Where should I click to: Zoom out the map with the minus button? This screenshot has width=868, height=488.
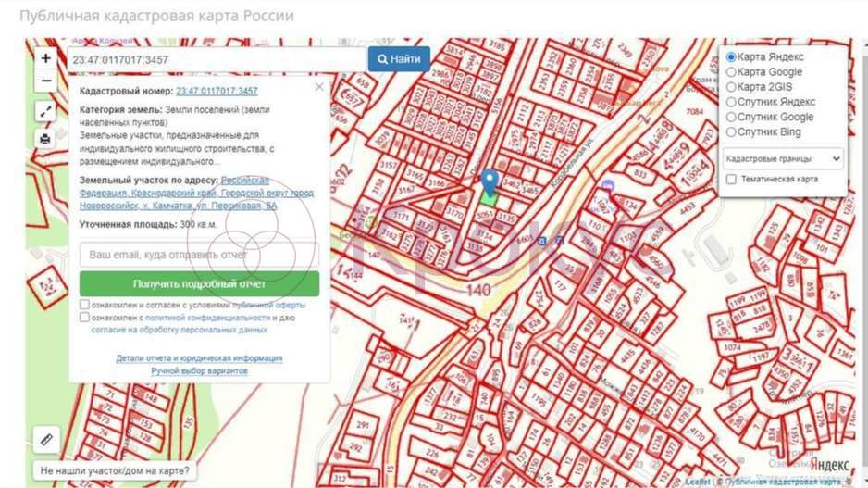[x=46, y=81]
